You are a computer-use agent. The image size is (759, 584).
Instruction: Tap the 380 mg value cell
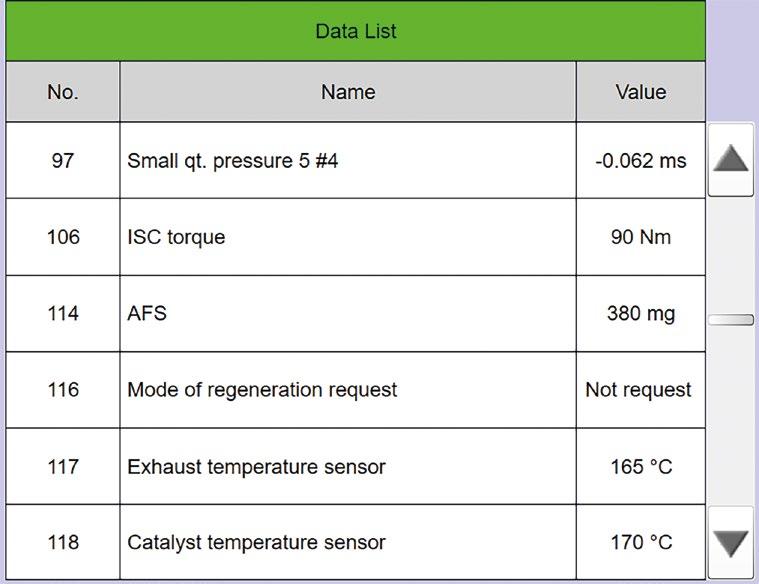(640, 313)
